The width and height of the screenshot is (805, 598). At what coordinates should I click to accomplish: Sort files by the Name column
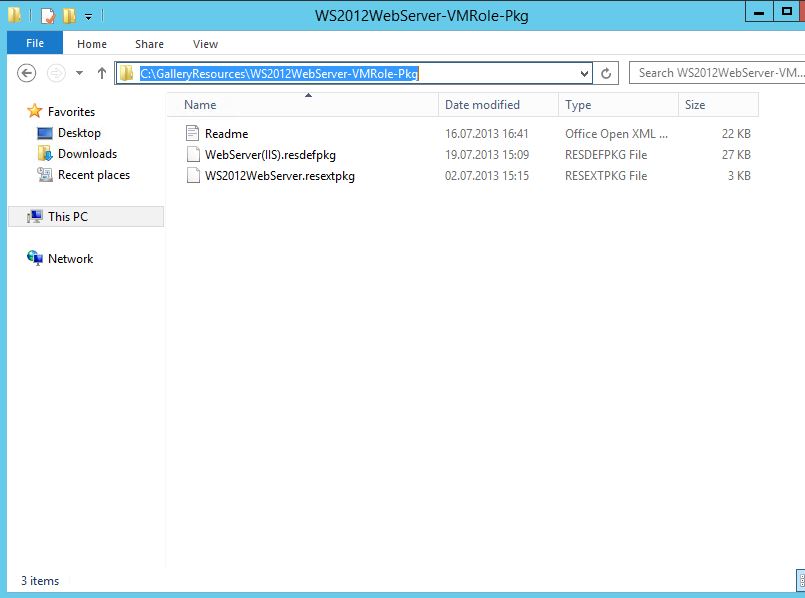[x=303, y=105]
